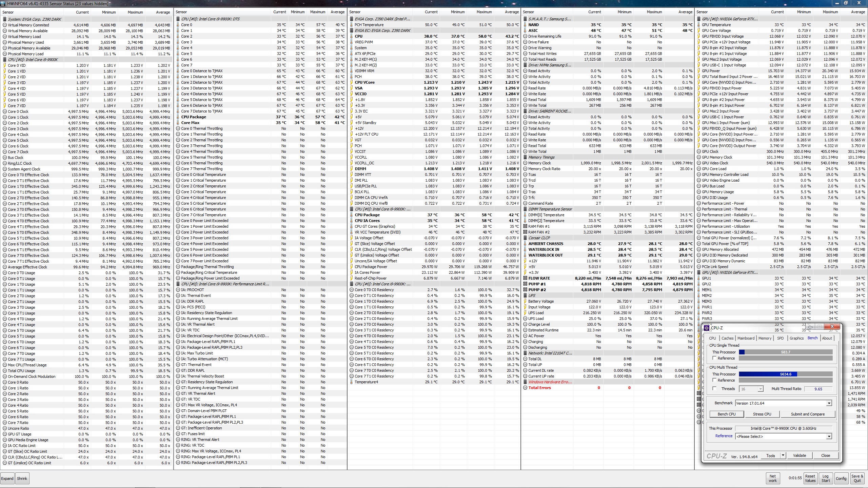The height and width of the screenshot is (488, 868).
Task: Expand the Tools dropdown arrow in CPU-Z
Action: pyautogui.click(x=783, y=455)
